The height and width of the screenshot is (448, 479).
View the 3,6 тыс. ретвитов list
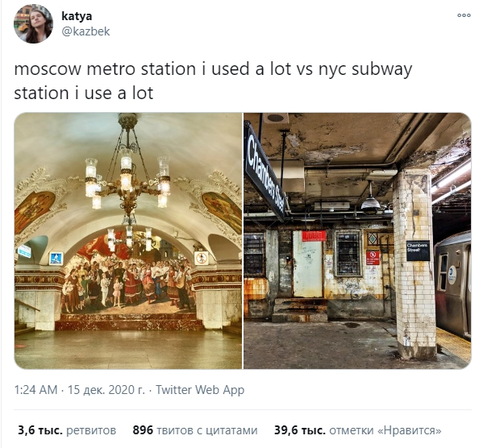67,430
